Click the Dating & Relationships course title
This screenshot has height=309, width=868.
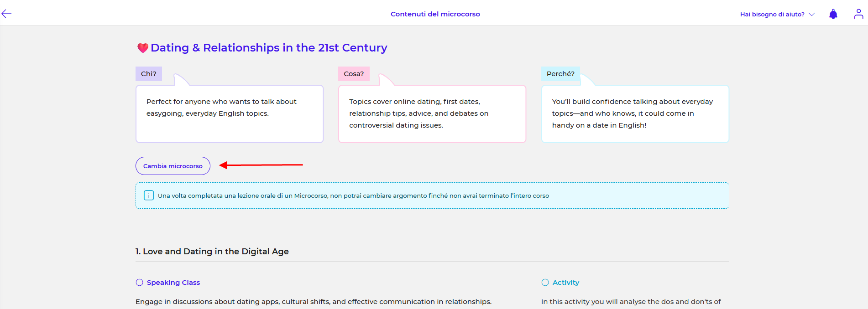[269, 48]
